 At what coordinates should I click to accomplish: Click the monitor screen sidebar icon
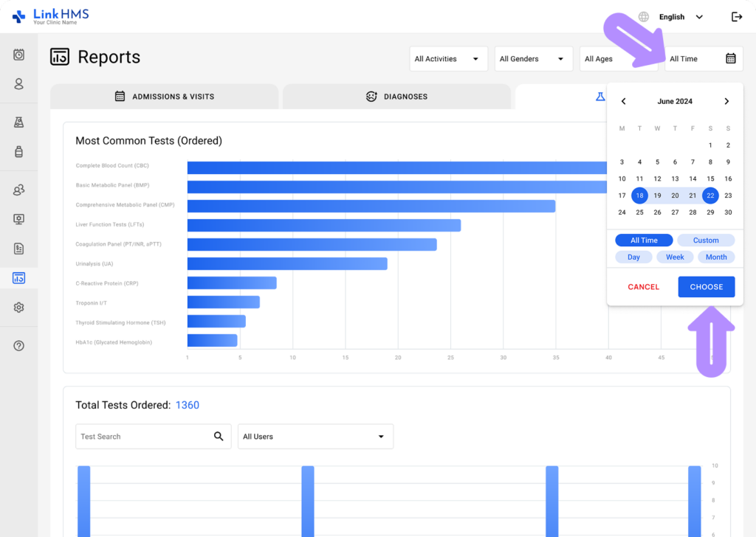click(x=18, y=219)
